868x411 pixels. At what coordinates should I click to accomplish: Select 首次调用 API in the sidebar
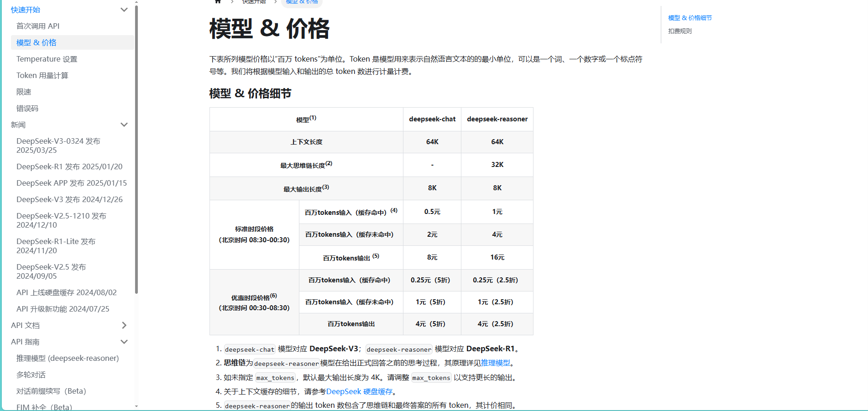(x=38, y=26)
